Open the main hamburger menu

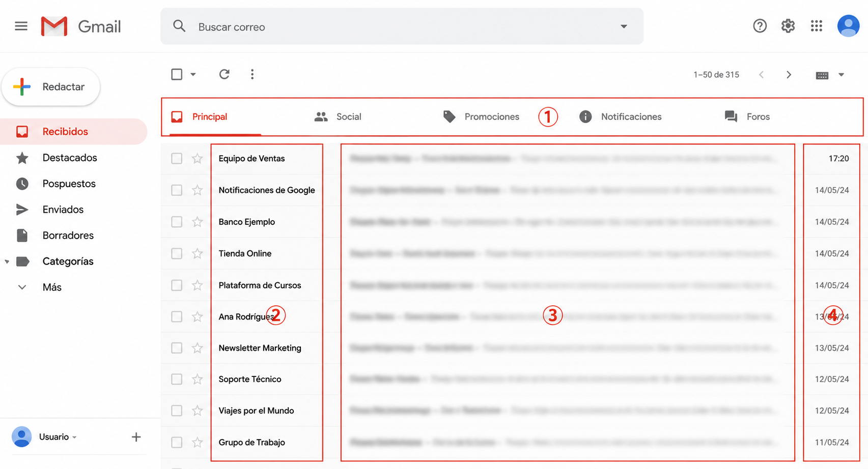pyautogui.click(x=21, y=26)
